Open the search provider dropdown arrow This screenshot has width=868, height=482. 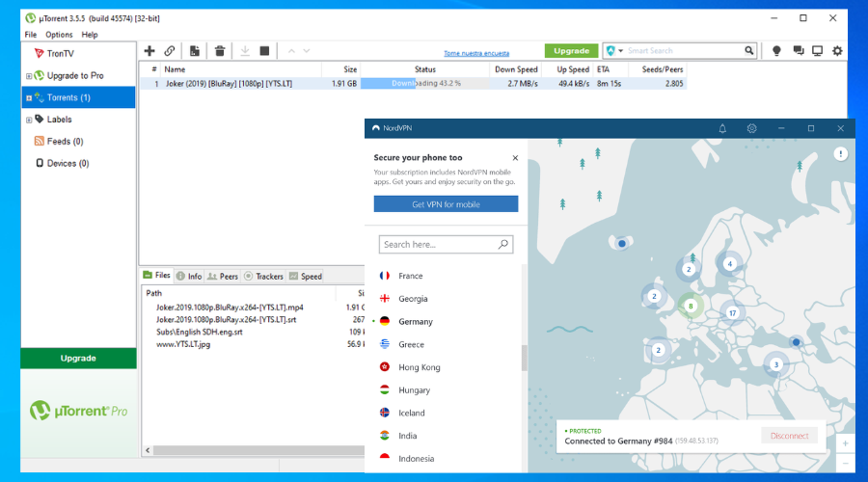coord(620,51)
